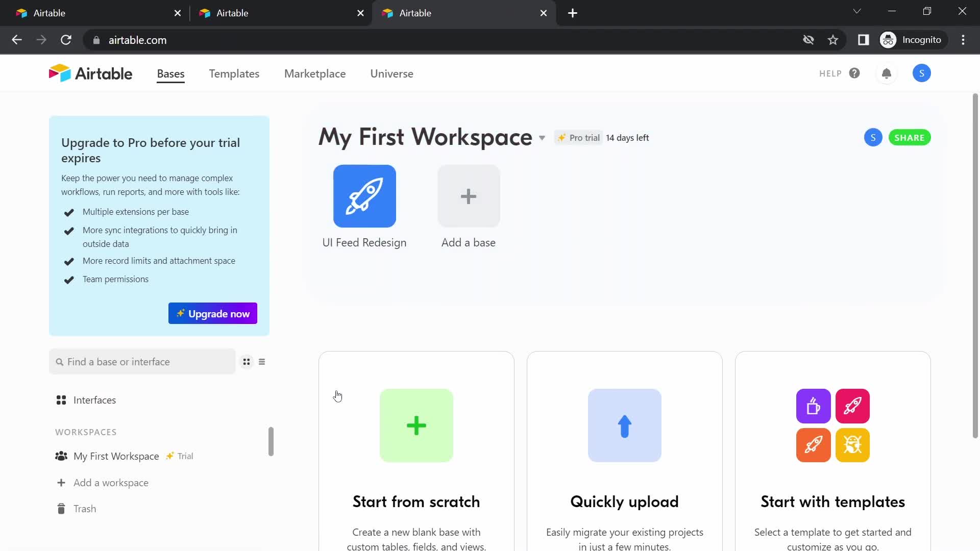The width and height of the screenshot is (980, 551).
Task: Select the Templates menu tab
Action: (234, 73)
